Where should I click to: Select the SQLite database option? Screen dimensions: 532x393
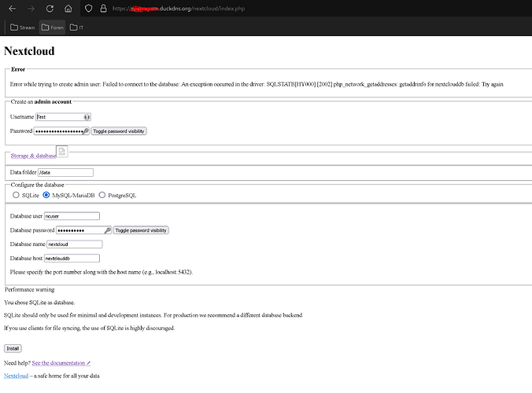point(16,195)
